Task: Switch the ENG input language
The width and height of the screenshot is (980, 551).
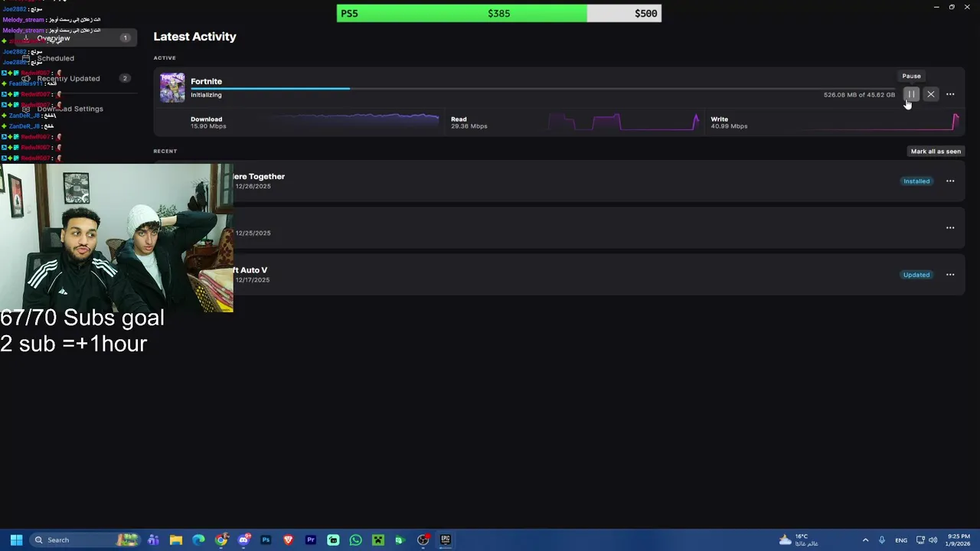Action: click(x=901, y=540)
